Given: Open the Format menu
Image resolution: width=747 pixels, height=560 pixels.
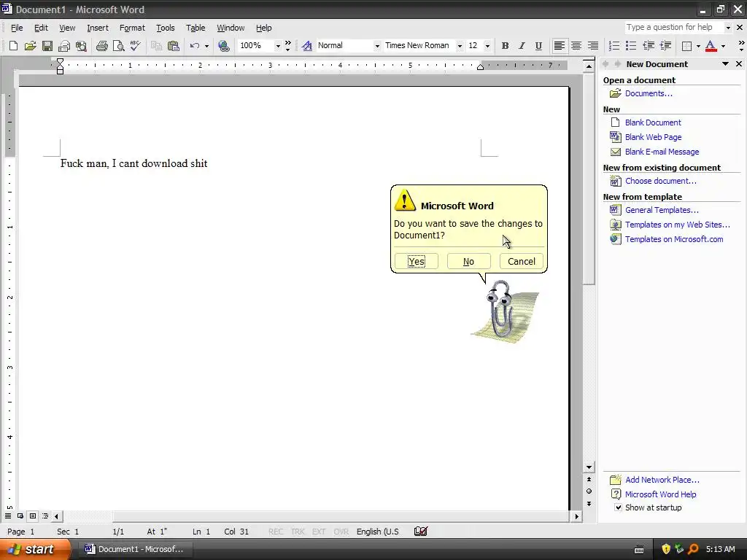Looking at the screenshot, I should point(132,28).
